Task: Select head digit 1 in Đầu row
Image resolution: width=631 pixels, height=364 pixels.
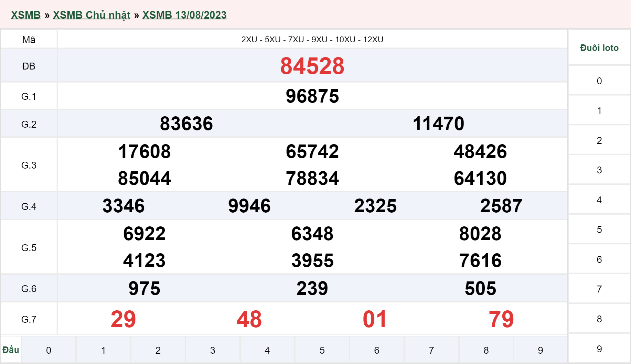Action: coord(103,350)
